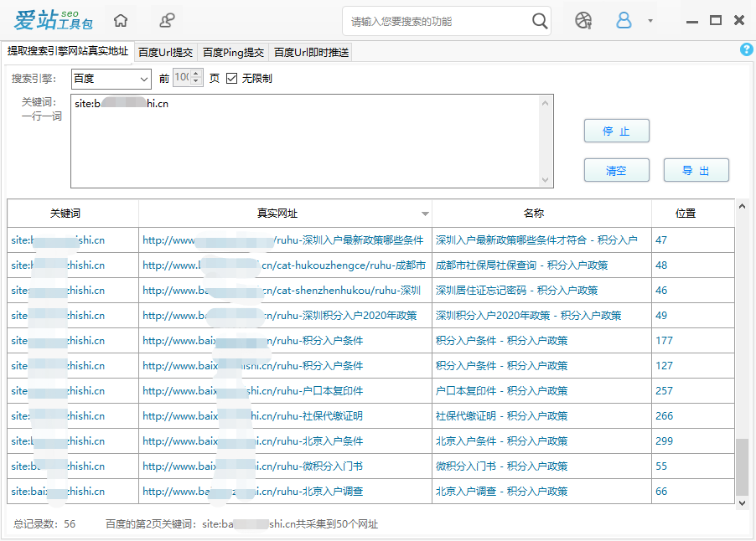Click the 停止 button

616,131
